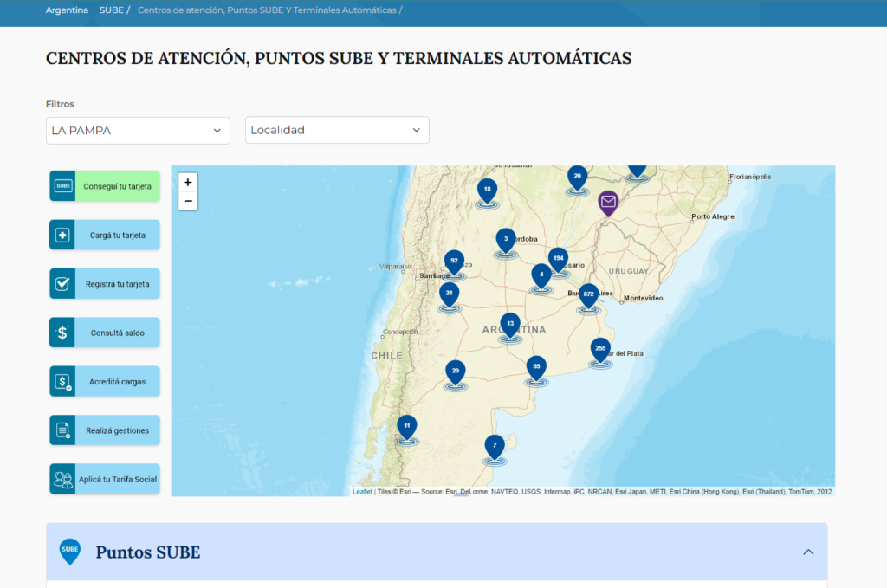This screenshot has width=887, height=588.
Task: Select the map cluster marker labeled 11
Action: 407,430
